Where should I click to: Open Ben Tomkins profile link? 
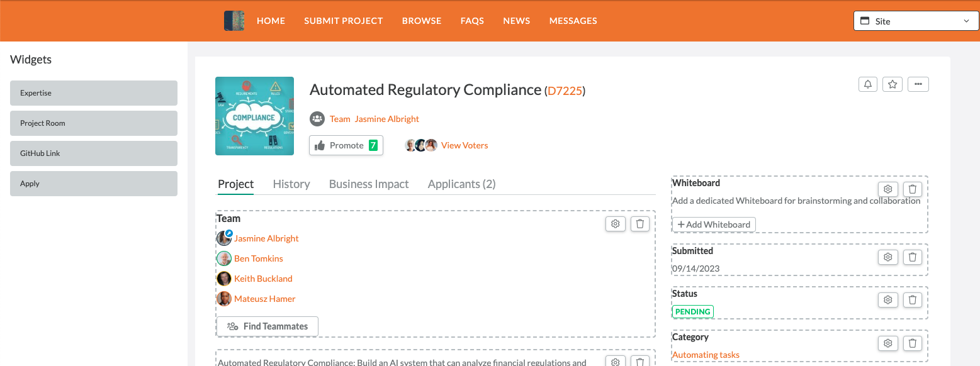coord(259,258)
